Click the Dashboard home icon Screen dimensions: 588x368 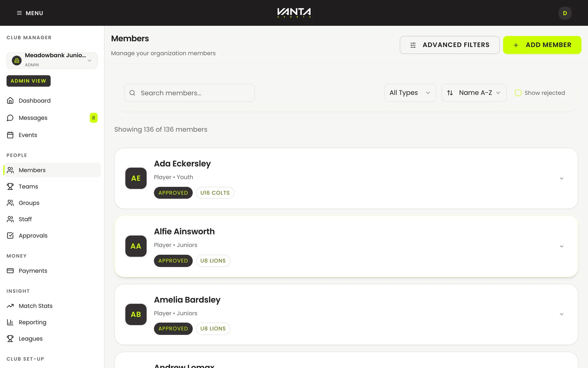pyautogui.click(x=10, y=100)
